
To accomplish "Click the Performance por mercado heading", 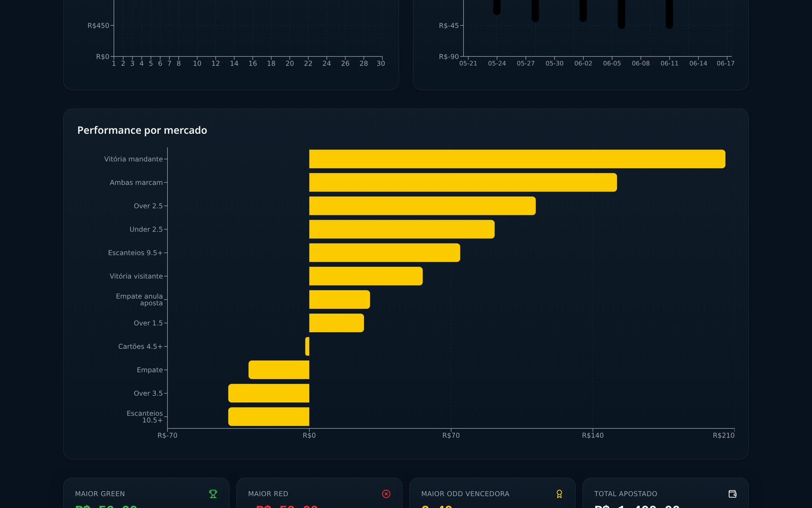I will click(x=142, y=130).
